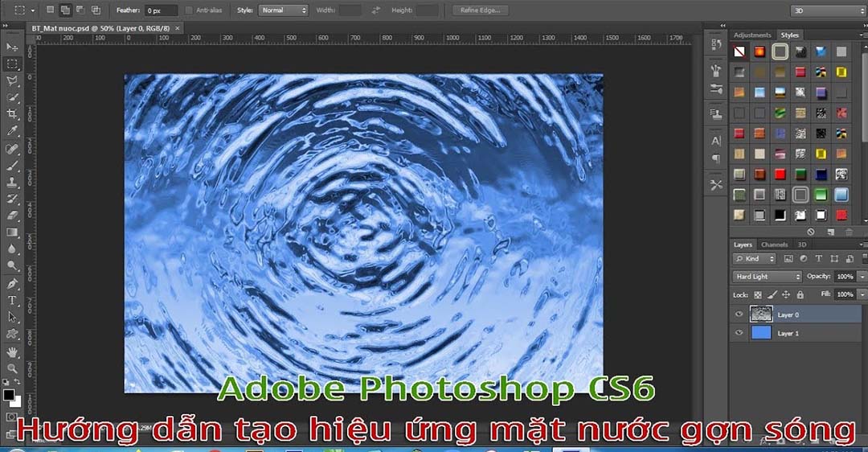Image resolution: width=868 pixels, height=452 pixels.
Task: Open the Clone Source panel icon
Action: (716, 115)
